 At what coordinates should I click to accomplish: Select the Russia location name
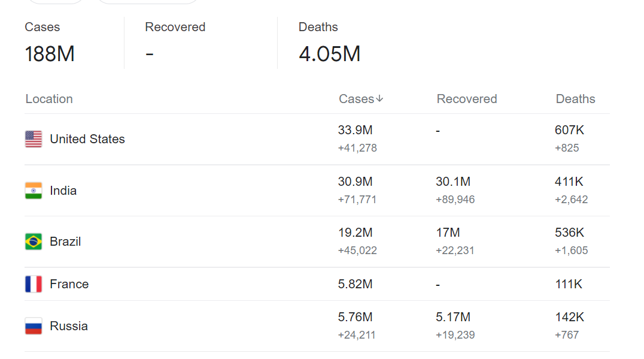(69, 326)
